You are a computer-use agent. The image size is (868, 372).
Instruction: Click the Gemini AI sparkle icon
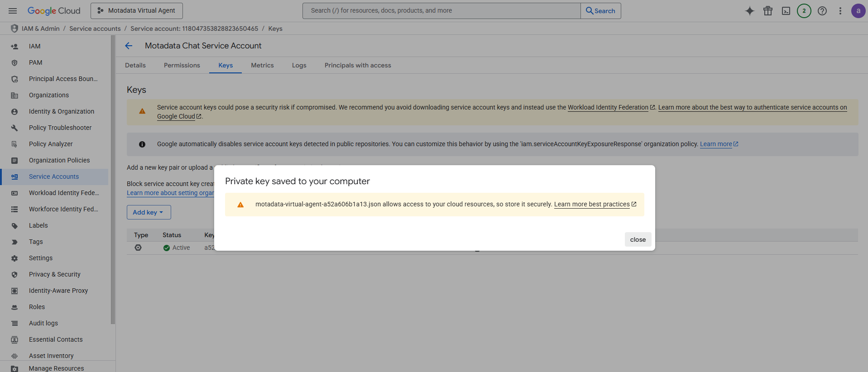coord(749,11)
